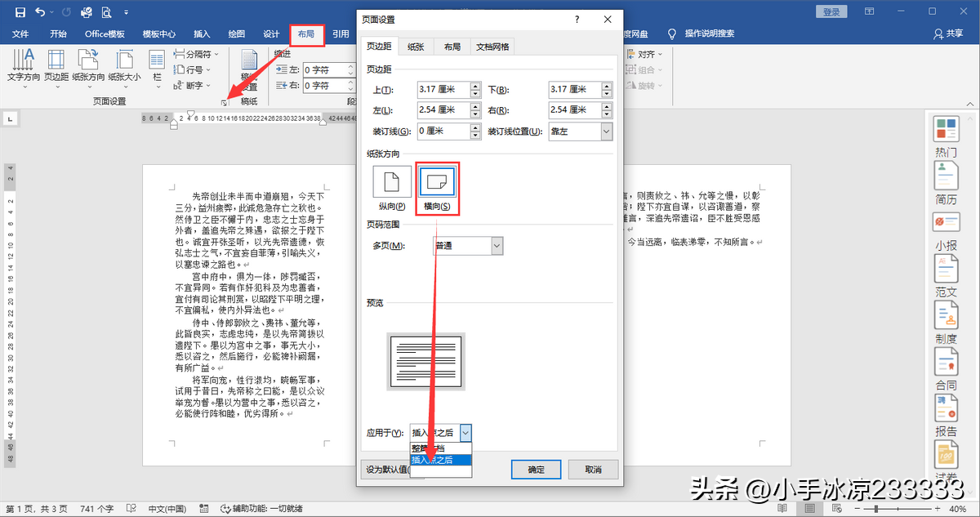Screen dimensions: 980x517
Task: Click the 引用 ribbon tab
Action: click(341, 33)
